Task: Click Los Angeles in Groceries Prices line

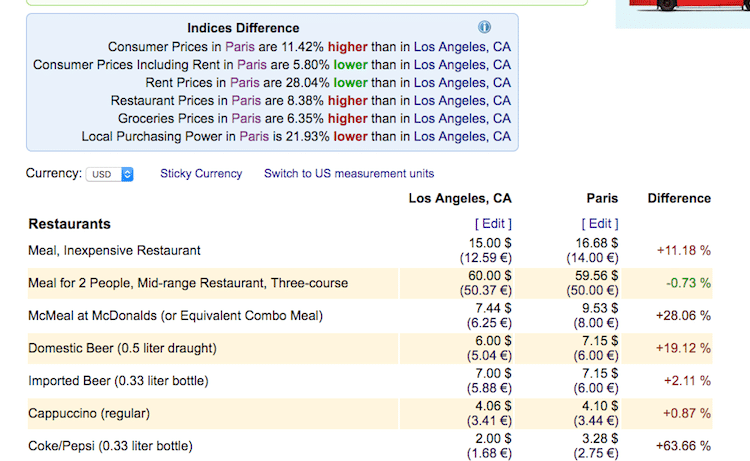Action: point(462,119)
